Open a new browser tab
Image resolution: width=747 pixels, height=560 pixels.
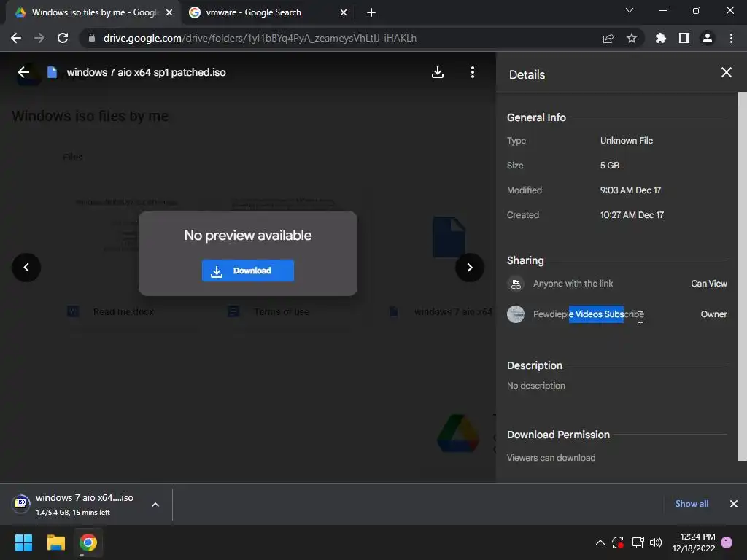click(x=371, y=12)
